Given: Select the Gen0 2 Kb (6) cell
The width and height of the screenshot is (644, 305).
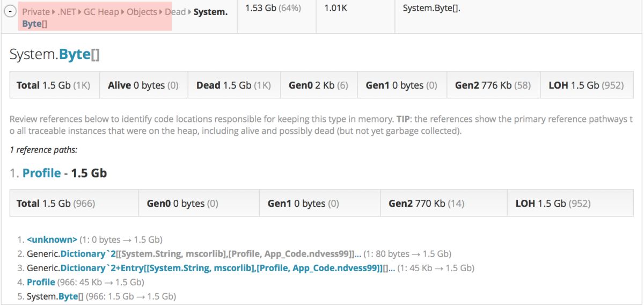Looking at the screenshot, I should click(x=318, y=85).
